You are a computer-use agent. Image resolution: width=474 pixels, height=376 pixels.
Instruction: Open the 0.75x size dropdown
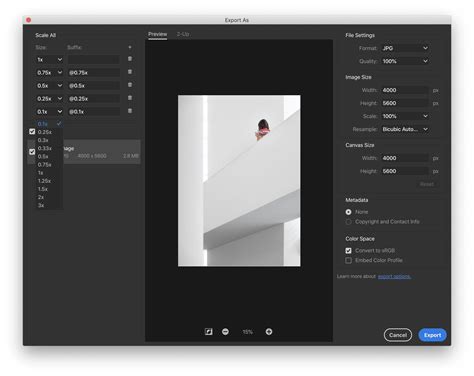(x=49, y=73)
